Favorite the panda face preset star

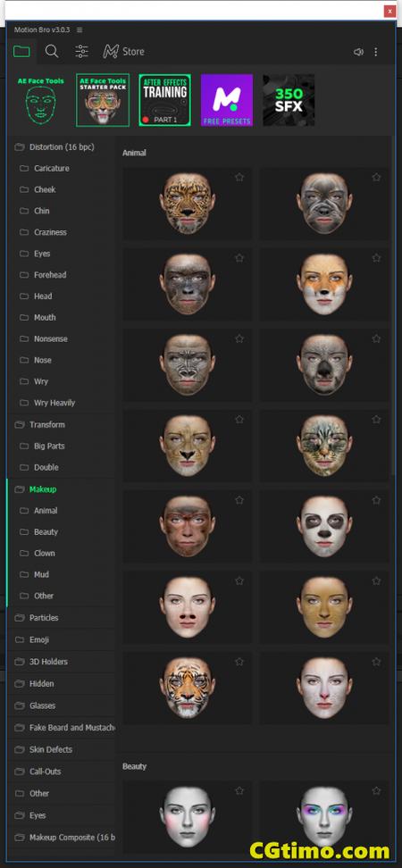(x=376, y=500)
